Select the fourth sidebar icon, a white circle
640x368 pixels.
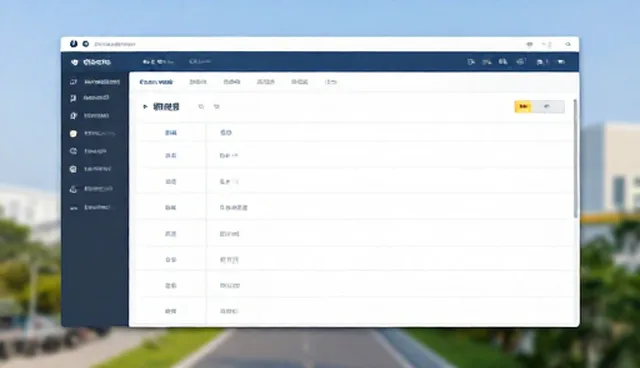[x=73, y=133]
